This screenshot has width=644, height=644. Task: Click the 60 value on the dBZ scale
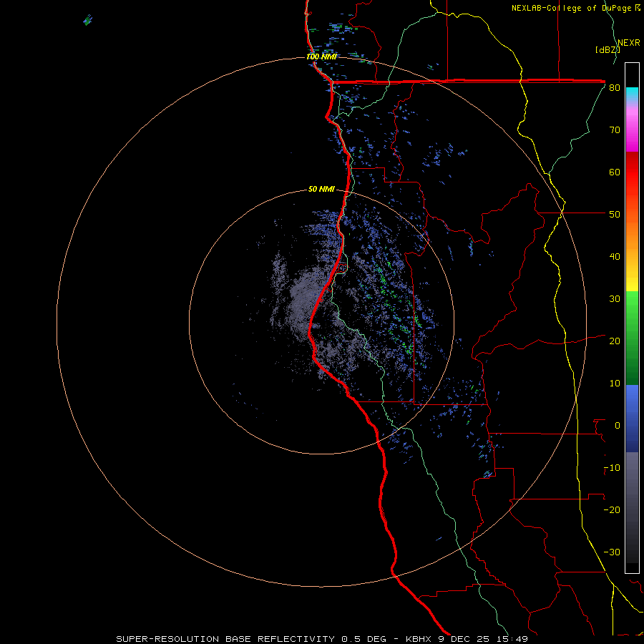pyautogui.click(x=615, y=172)
